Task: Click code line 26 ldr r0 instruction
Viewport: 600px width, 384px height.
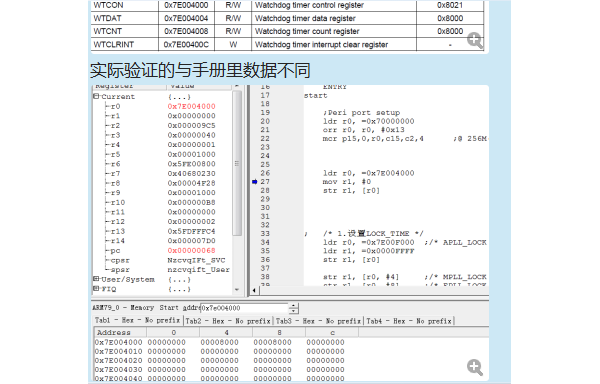Action: pyautogui.click(x=368, y=173)
